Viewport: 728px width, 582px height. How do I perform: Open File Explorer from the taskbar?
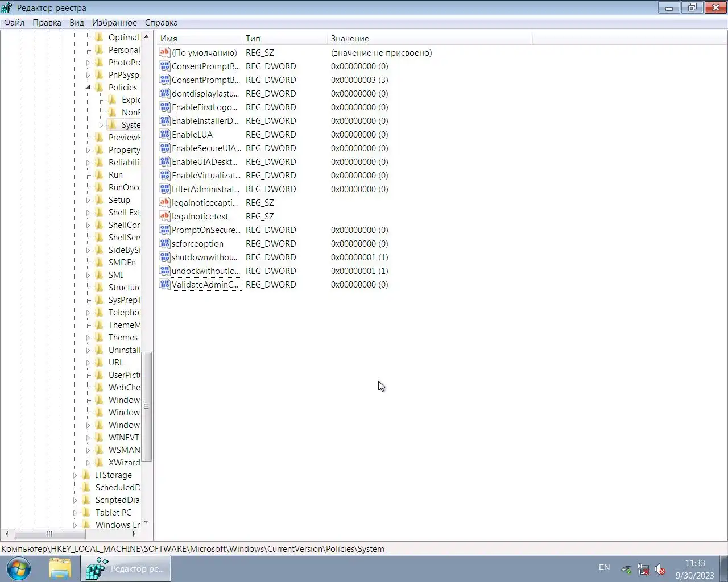60,568
